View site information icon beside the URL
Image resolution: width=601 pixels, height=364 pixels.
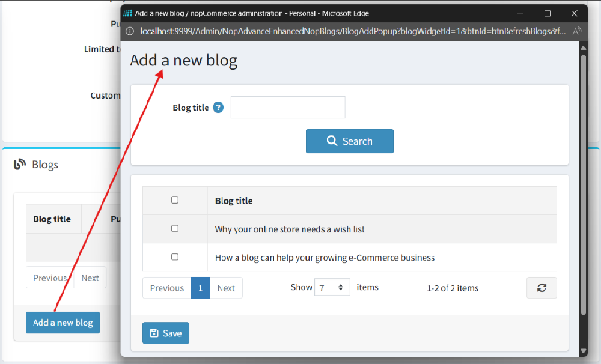(130, 30)
